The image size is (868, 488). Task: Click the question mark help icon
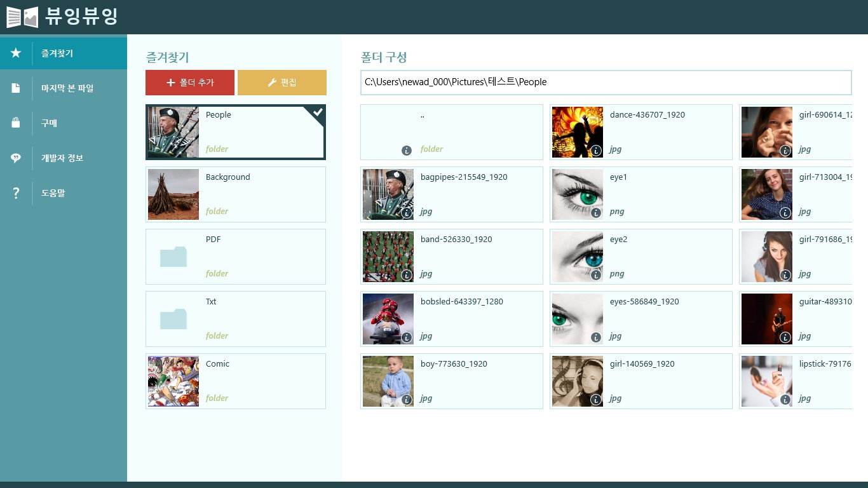(16, 193)
